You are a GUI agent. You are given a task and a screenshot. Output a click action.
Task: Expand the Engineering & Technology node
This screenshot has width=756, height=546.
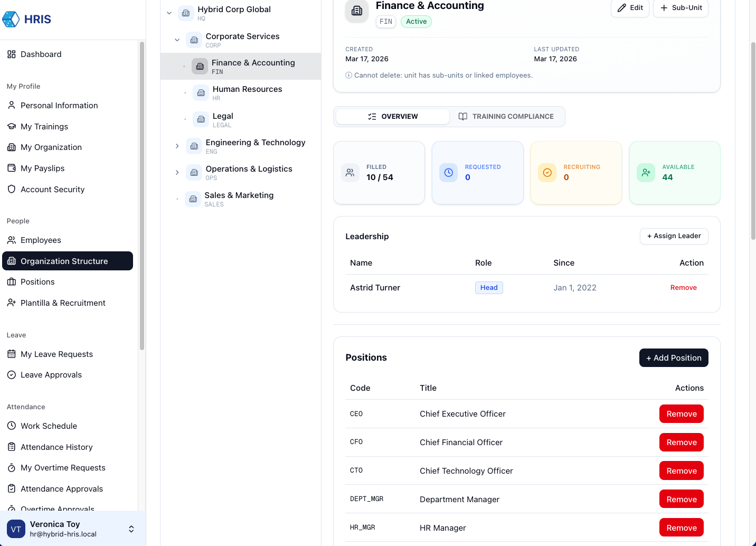point(177,146)
